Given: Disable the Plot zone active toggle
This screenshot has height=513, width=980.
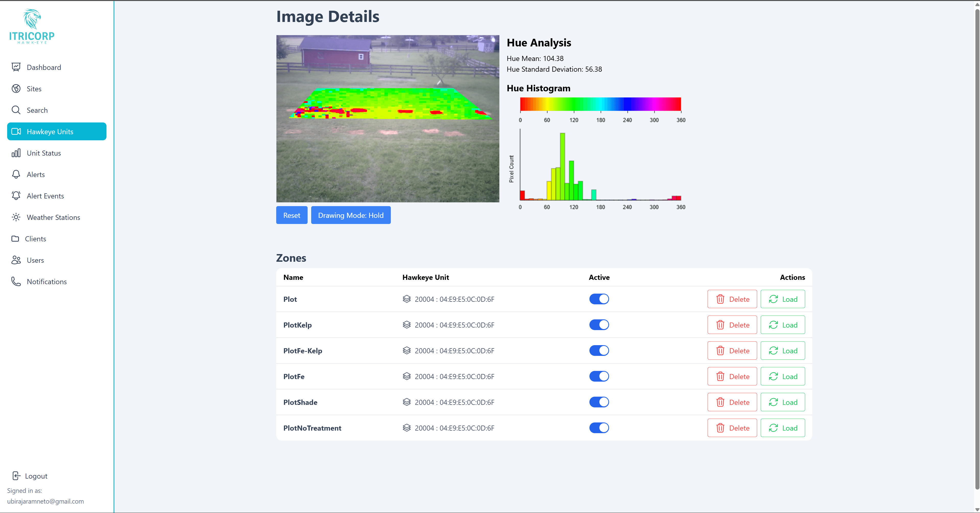Looking at the screenshot, I should pyautogui.click(x=599, y=299).
